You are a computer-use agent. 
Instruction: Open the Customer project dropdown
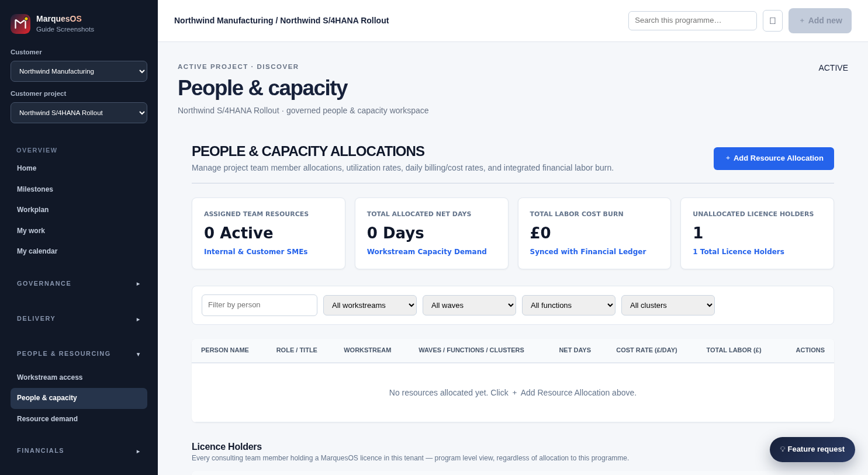click(x=79, y=113)
